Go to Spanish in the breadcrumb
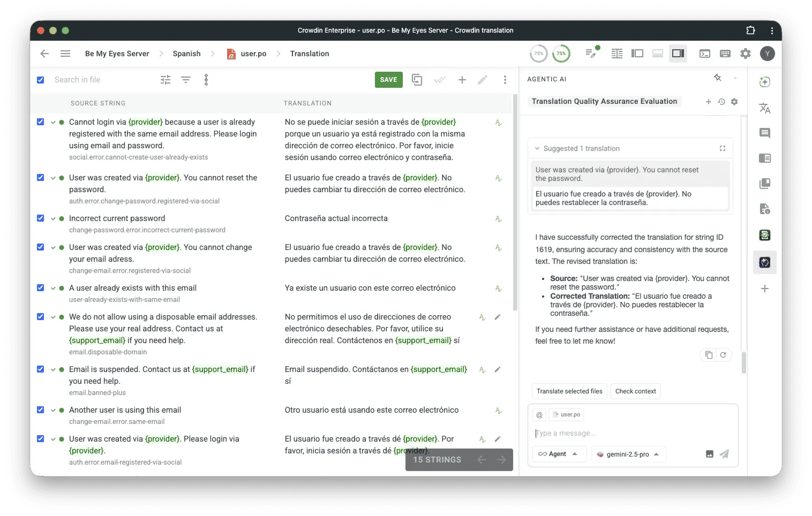Image resolution: width=812 pixels, height=516 pixels. 186,54
